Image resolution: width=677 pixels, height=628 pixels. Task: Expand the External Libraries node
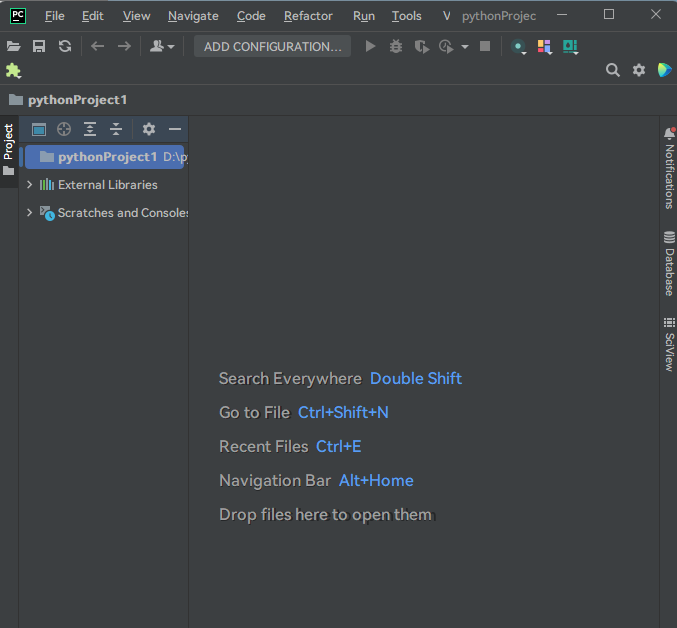[x=30, y=185]
